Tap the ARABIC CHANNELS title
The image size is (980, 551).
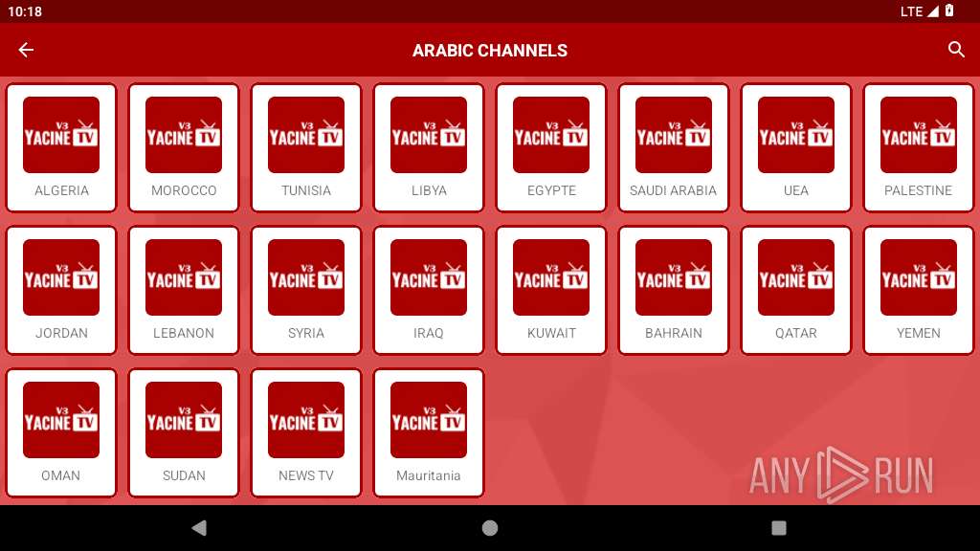coord(490,51)
